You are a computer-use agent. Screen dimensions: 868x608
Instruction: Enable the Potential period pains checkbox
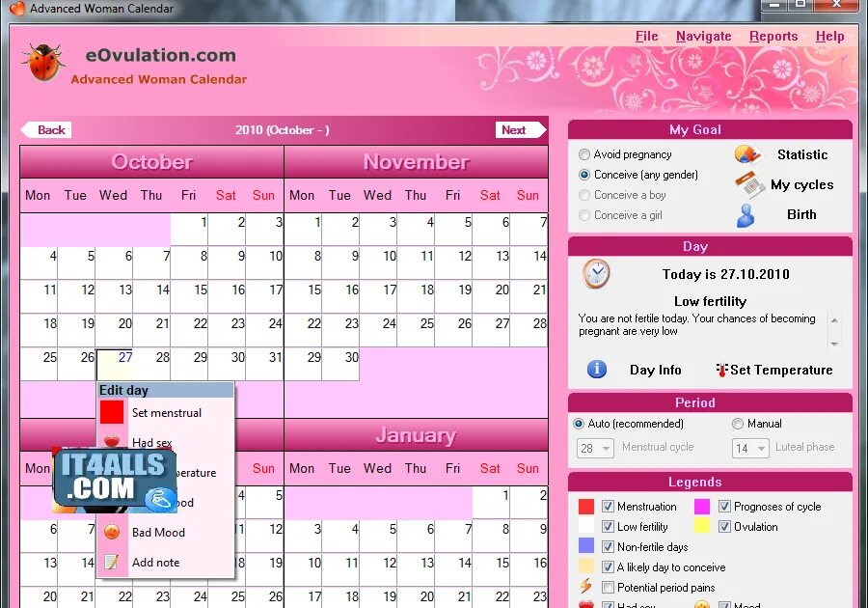pyautogui.click(x=608, y=587)
